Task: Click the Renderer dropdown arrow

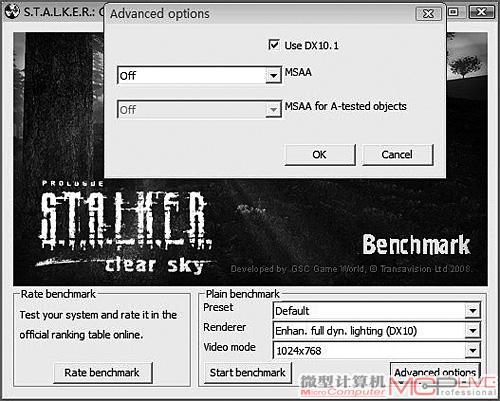Action: pos(473,331)
